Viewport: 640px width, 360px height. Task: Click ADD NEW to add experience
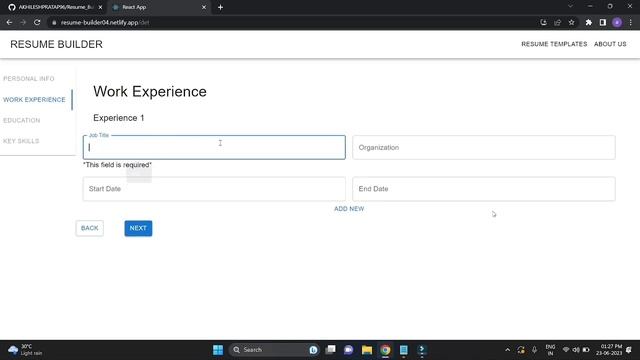click(x=349, y=209)
